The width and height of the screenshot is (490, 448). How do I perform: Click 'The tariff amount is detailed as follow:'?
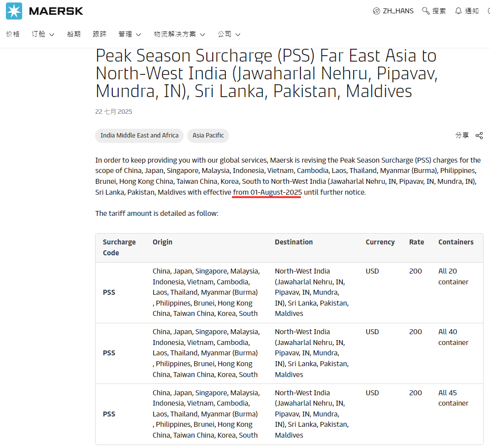[157, 213]
